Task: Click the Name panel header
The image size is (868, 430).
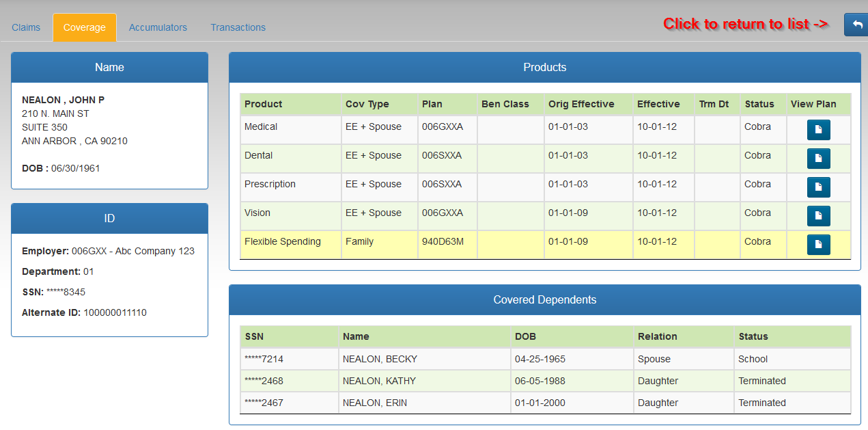Action: (x=109, y=67)
